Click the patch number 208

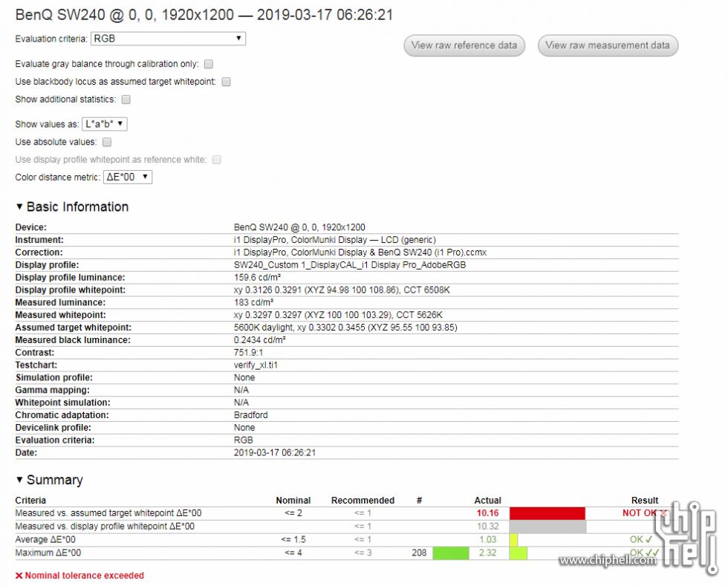(419, 553)
